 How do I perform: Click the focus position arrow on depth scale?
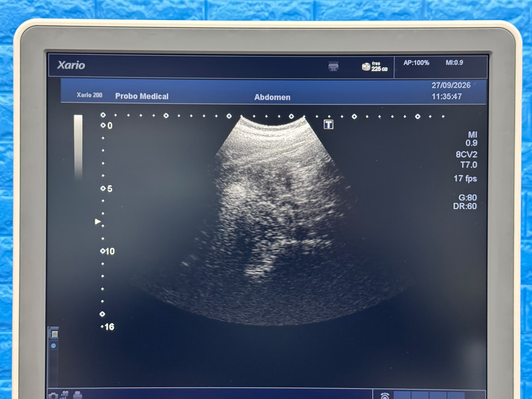[x=98, y=222]
